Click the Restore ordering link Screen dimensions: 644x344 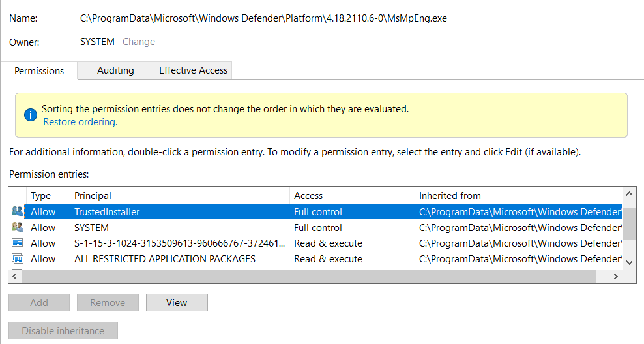point(80,122)
